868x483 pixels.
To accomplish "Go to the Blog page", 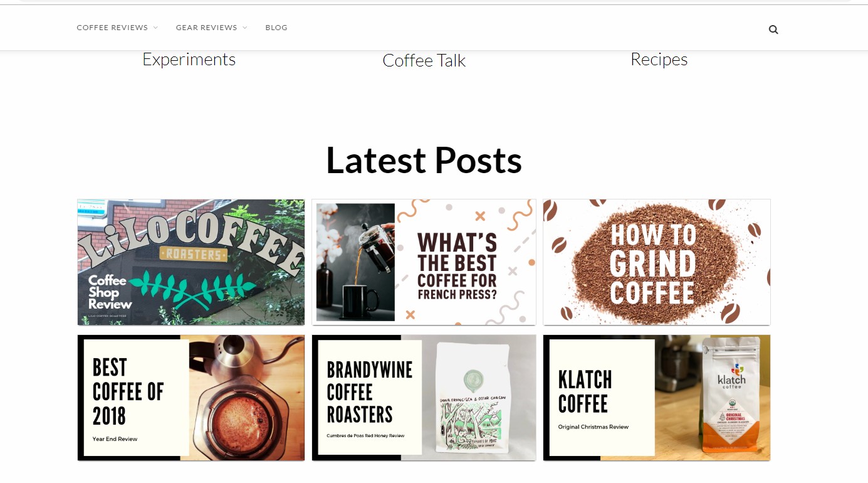I will pyautogui.click(x=276, y=28).
